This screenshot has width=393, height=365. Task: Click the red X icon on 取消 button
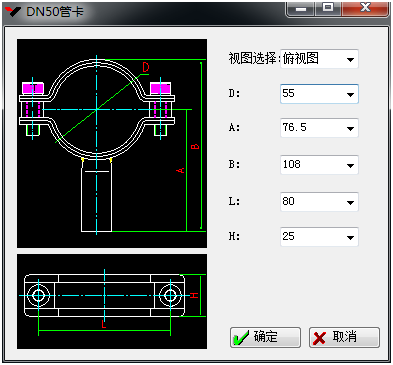point(319,338)
